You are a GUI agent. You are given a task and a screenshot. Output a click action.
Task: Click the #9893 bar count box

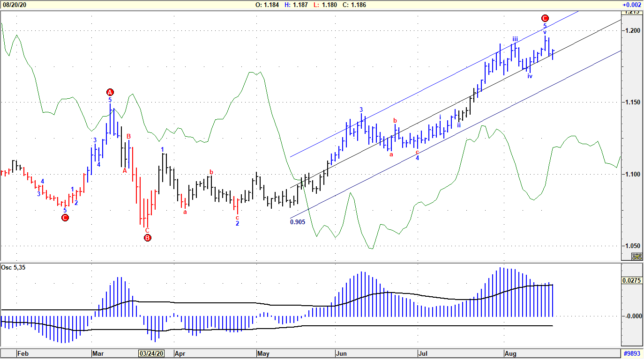click(x=631, y=354)
